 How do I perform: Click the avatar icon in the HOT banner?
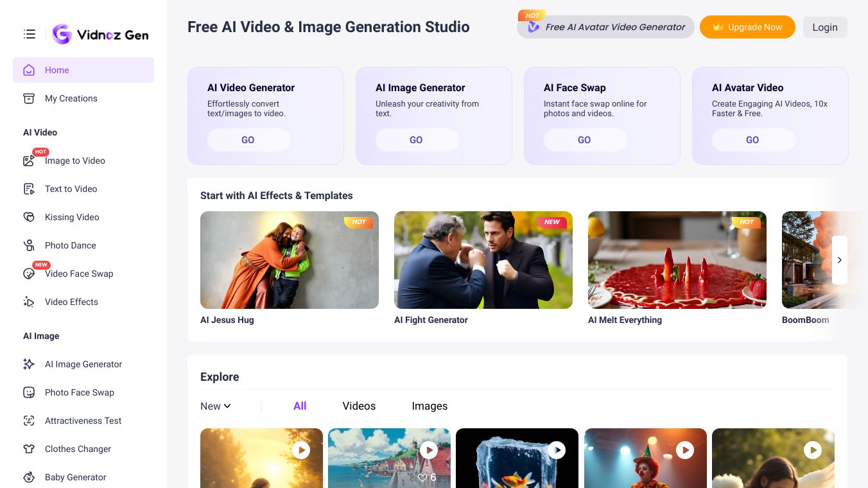tap(534, 27)
